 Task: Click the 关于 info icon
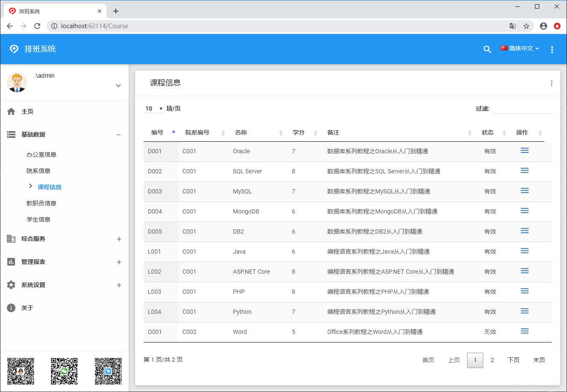[x=11, y=308]
